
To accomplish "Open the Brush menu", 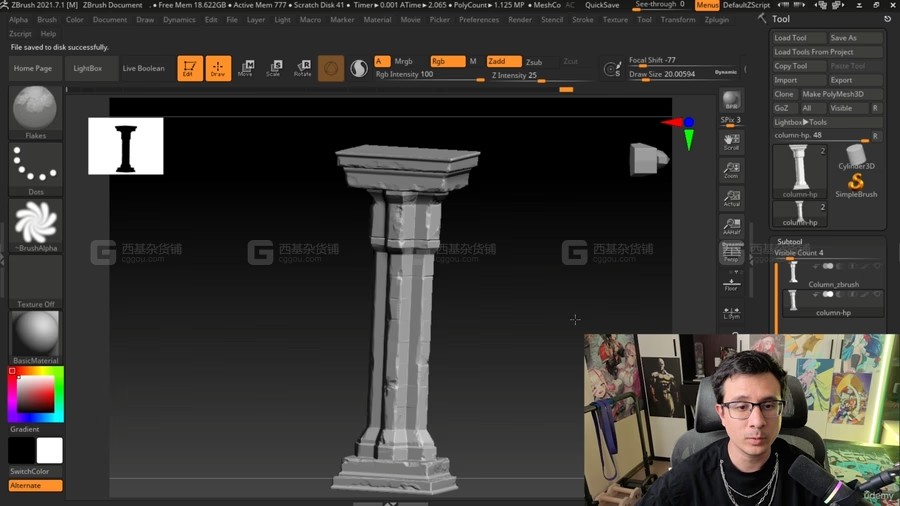I will 47,20.
